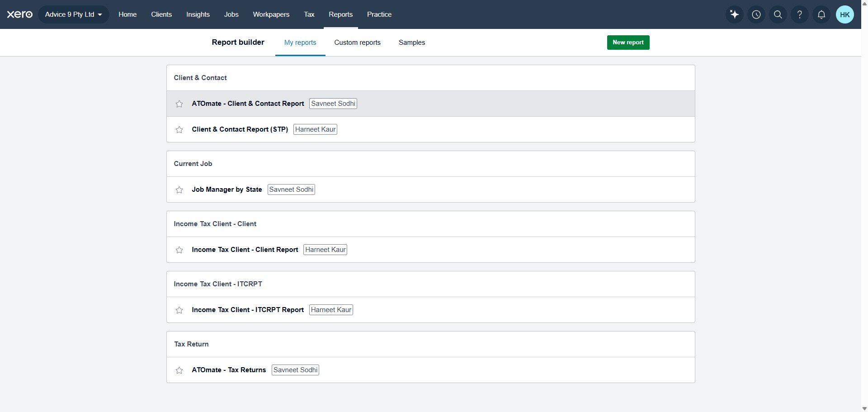Open Income Tax Client - ITCRPT Report
The height and width of the screenshot is (412, 868).
[248, 310]
